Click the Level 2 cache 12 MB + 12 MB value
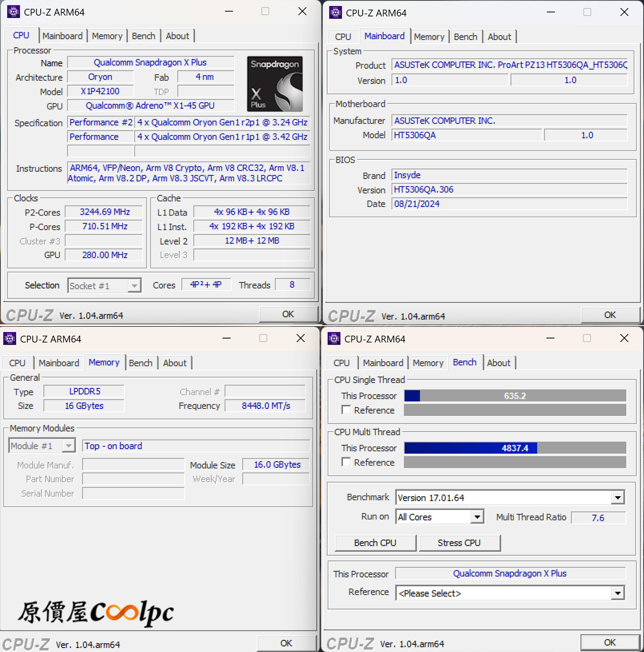 click(x=252, y=241)
